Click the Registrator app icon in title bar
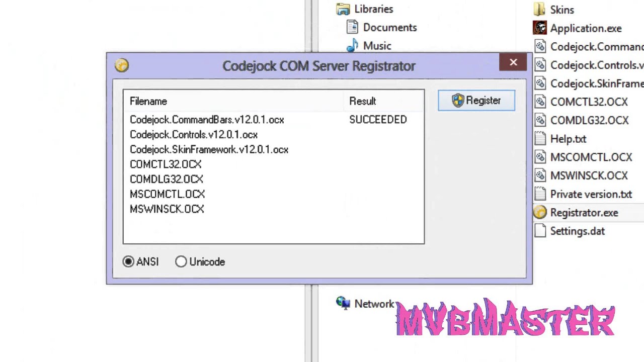This screenshot has height=362, width=644. (x=122, y=65)
